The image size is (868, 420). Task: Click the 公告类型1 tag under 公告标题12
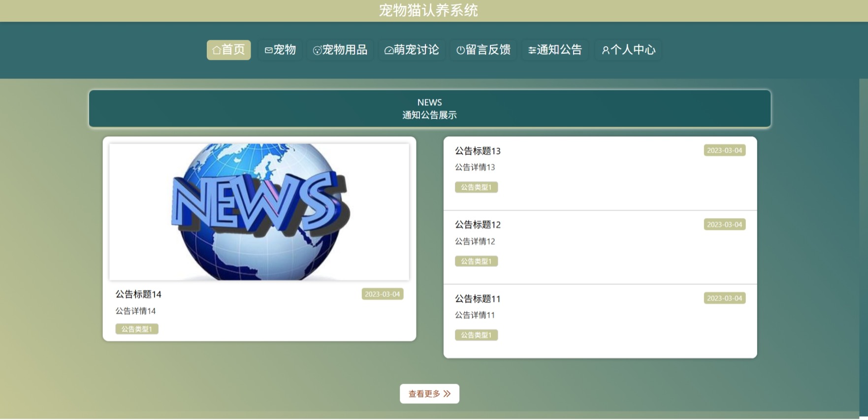point(476,261)
